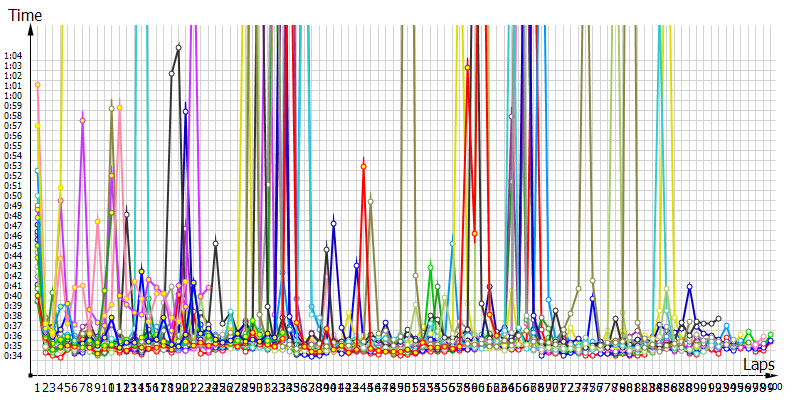
Task: Click the 0:50 label on Time axis
Action: 13,196
